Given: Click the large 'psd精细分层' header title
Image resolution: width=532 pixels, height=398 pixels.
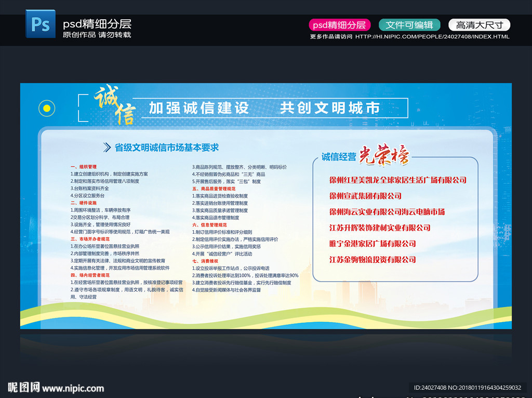Looking at the screenshot, I should (x=97, y=24).
